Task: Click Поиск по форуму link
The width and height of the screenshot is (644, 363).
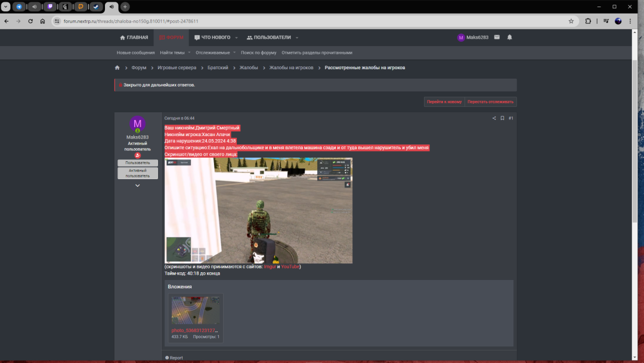Action: pyautogui.click(x=258, y=53)
